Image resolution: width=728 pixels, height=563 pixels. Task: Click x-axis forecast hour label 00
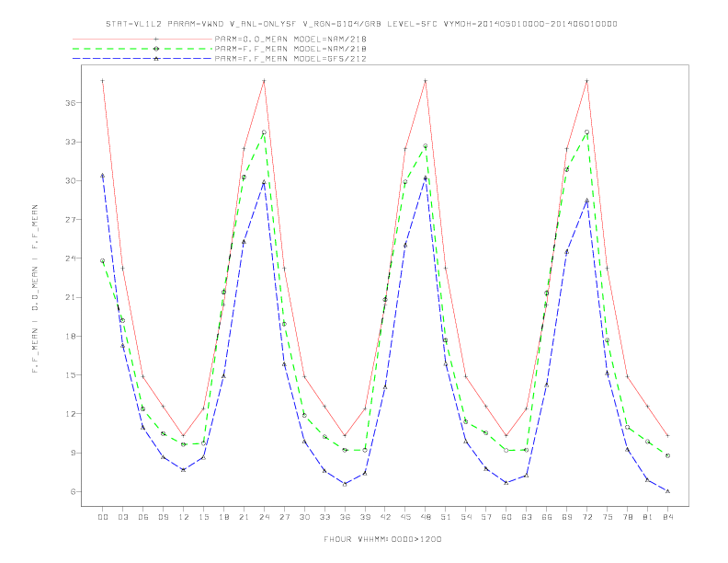pyautogui.click(x=103, y=517)
